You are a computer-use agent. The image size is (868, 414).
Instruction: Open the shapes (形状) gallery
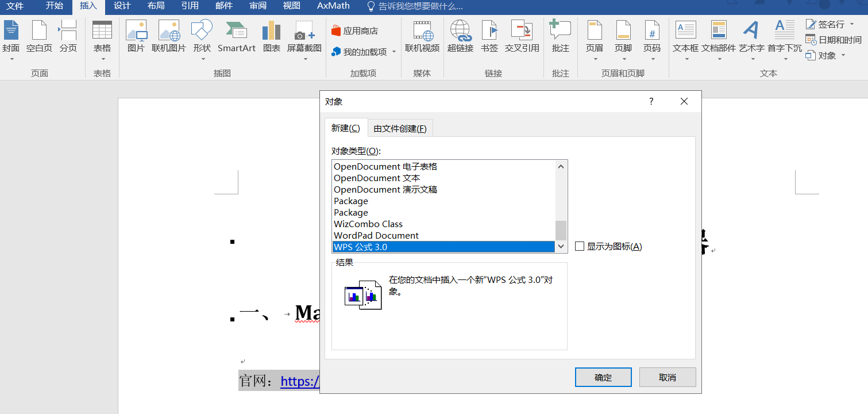(202, 40)
